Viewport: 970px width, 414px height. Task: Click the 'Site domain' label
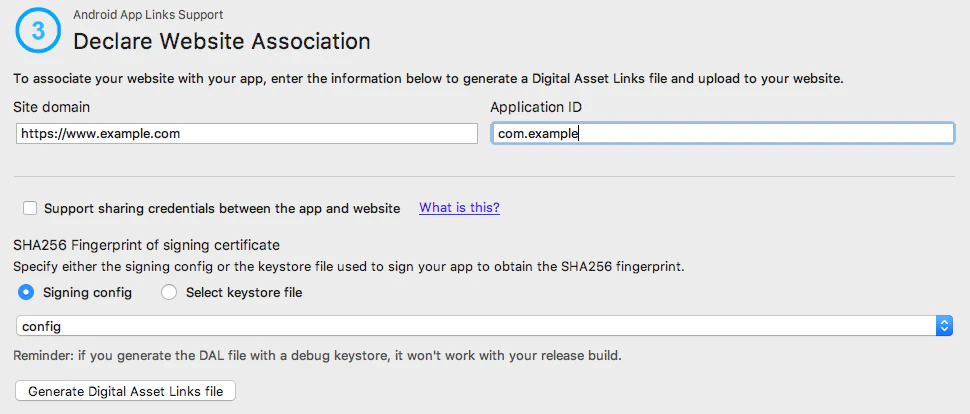(51, 107)
